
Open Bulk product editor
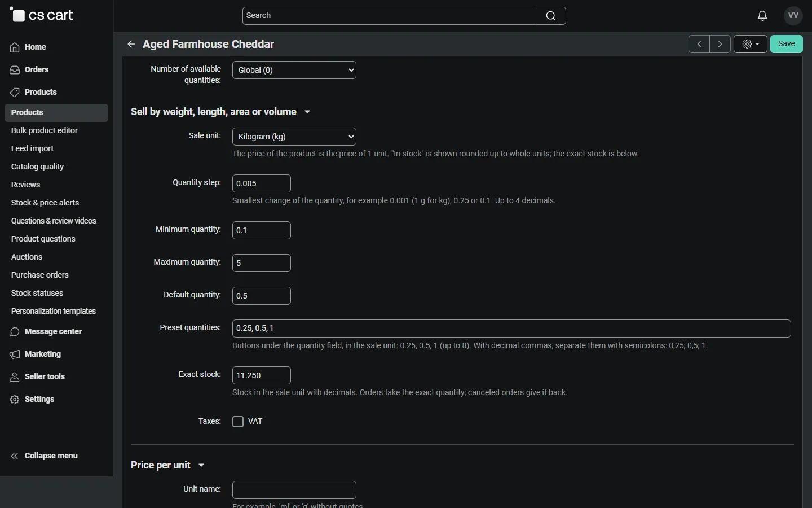(45, 130)
